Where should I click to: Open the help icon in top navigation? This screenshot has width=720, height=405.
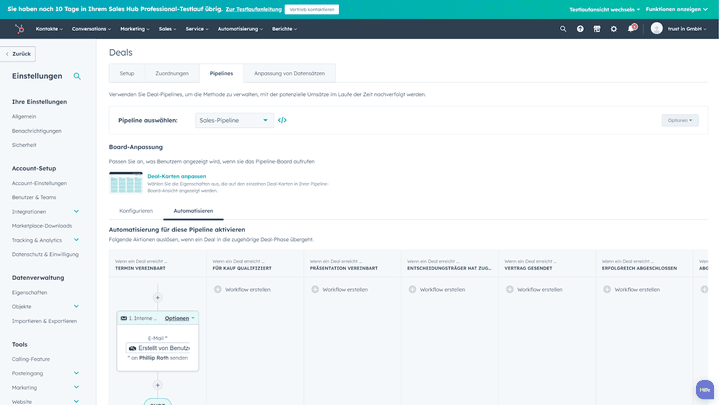(580, 29)
